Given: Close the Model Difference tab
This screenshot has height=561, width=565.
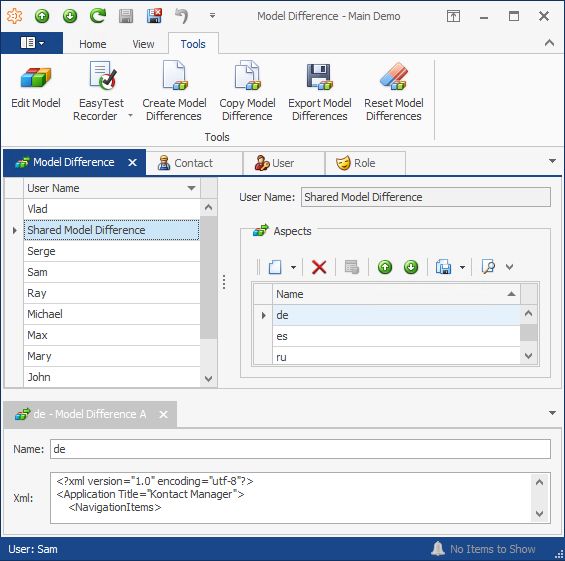Looking at the screenshot, I should [x=133, y=162].
